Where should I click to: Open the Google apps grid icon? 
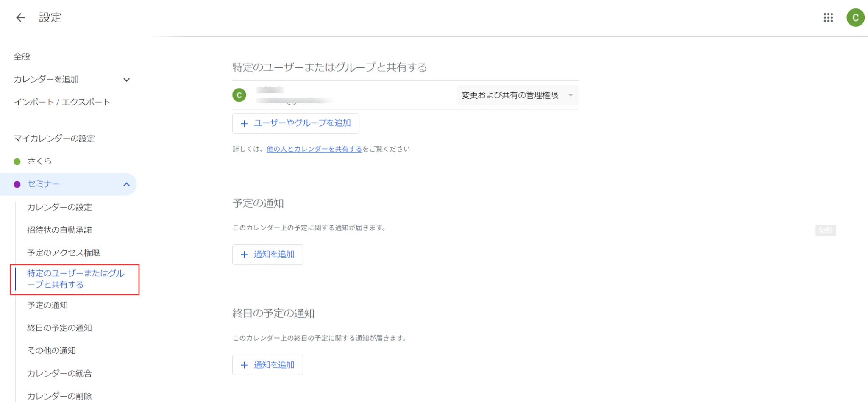click(828, 17)
